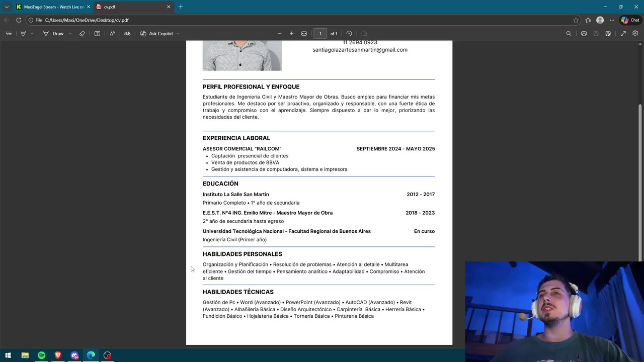Open the Windows Start menu
This screenshot has height=362, width=644.
[8, 355]
